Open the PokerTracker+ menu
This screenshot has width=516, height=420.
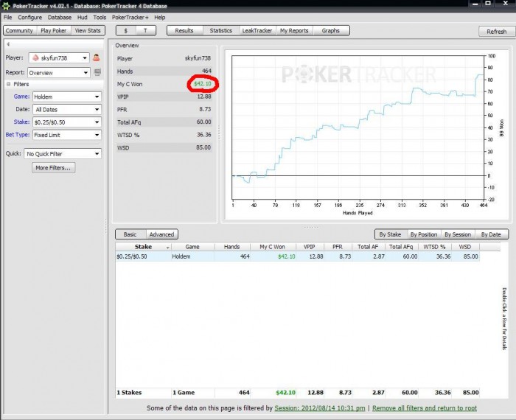click(130, 18)
